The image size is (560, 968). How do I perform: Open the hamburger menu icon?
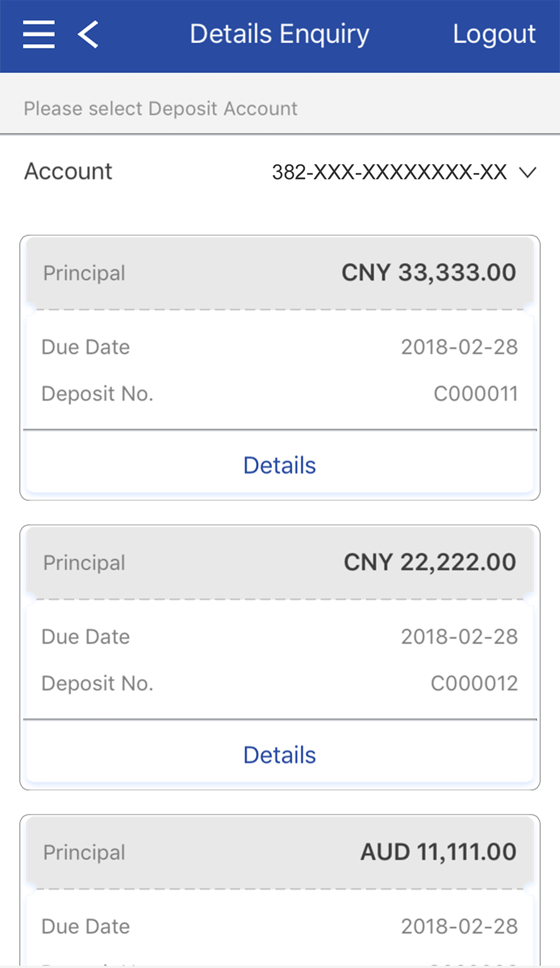[39, 35]
